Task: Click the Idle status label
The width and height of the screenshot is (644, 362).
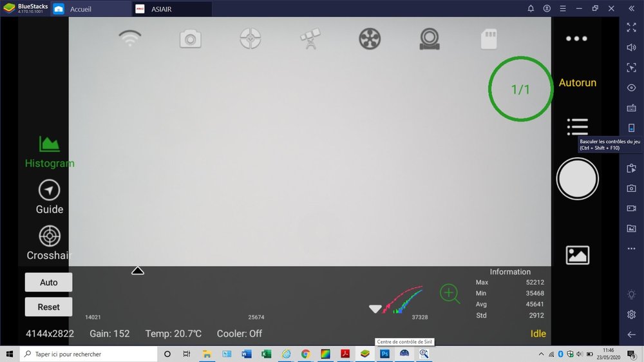Action: tap(538, 334)
